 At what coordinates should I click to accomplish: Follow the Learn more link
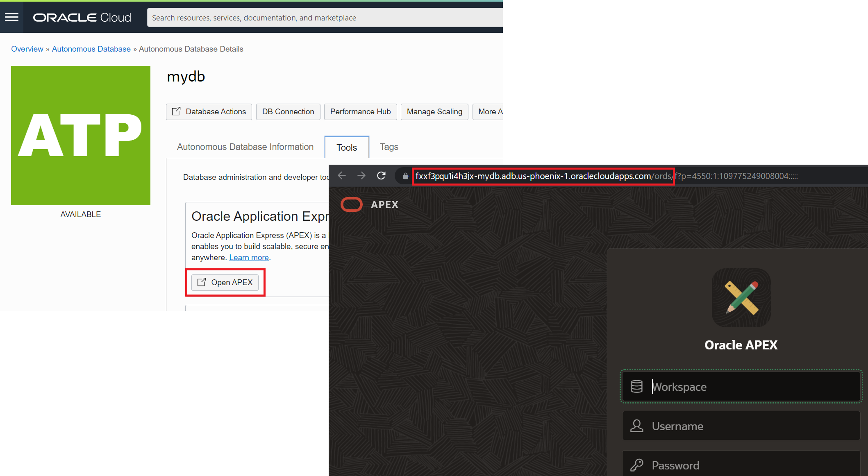coord(249,258)
